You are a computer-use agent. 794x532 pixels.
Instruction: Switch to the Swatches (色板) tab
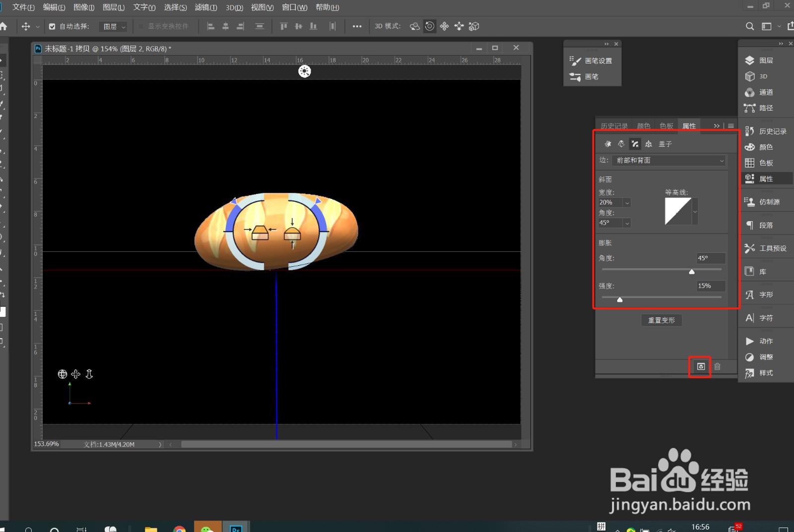coord(666,126)
